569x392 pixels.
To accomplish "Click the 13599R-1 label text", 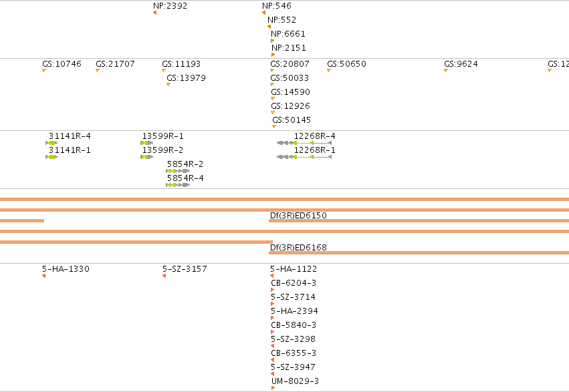I will (x=163, y=136).
